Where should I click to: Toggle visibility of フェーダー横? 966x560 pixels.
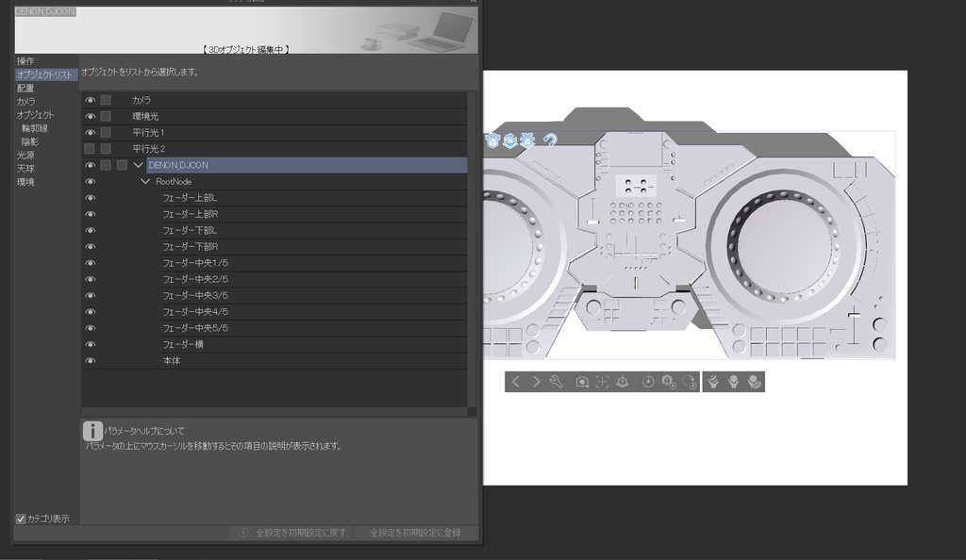89,344
